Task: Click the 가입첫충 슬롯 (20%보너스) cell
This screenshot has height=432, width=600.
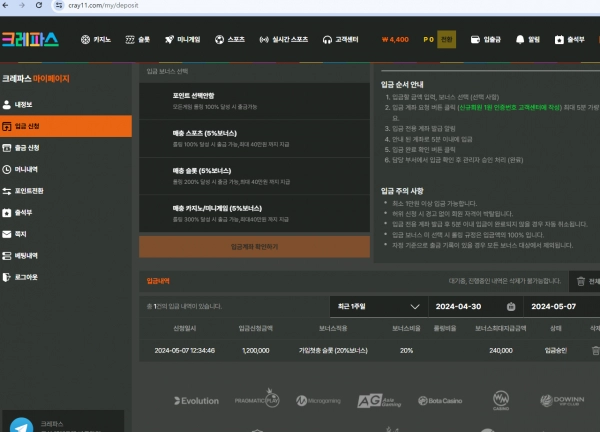Action: pyautogui.click(x=333, y=350)
